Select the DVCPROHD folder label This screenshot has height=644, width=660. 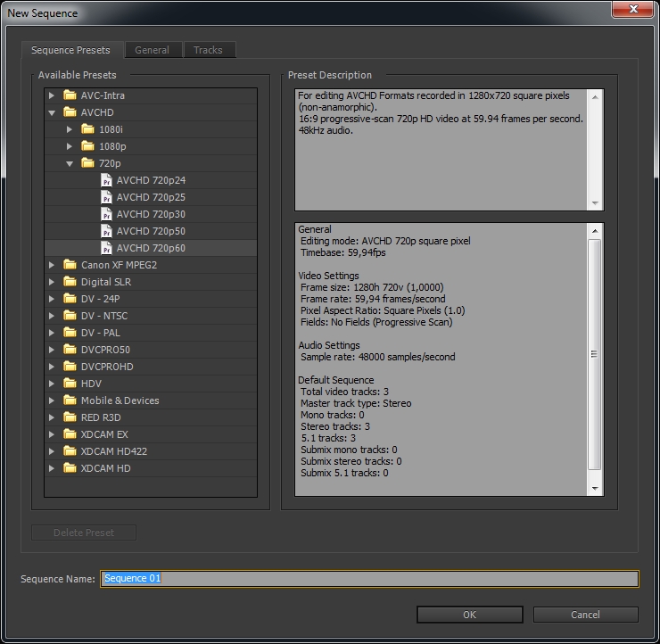tap(107, 367)
